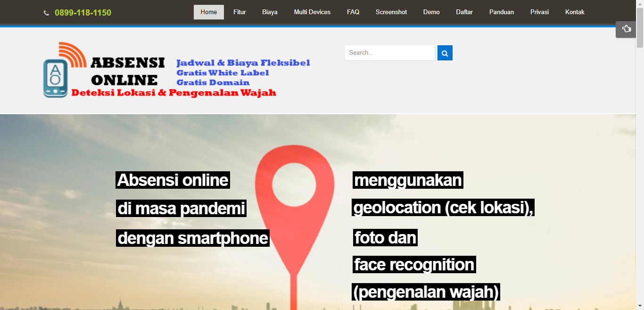Click the 'Gratis White Label' text
This screenshot has width=644, height=310.
pyautogui.click(x=223, y=73)
